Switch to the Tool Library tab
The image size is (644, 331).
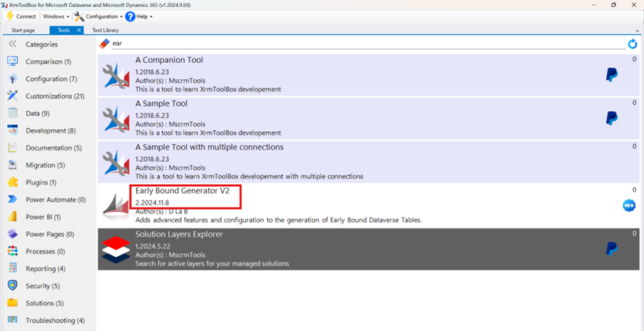pyautogui.click(x=106, y=31)
